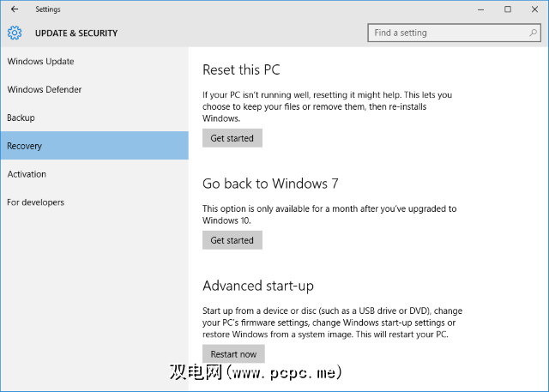Switch to For developers settings
This screenshot has height=392, width=549.
pyautogui.click(x=35, y=202)
